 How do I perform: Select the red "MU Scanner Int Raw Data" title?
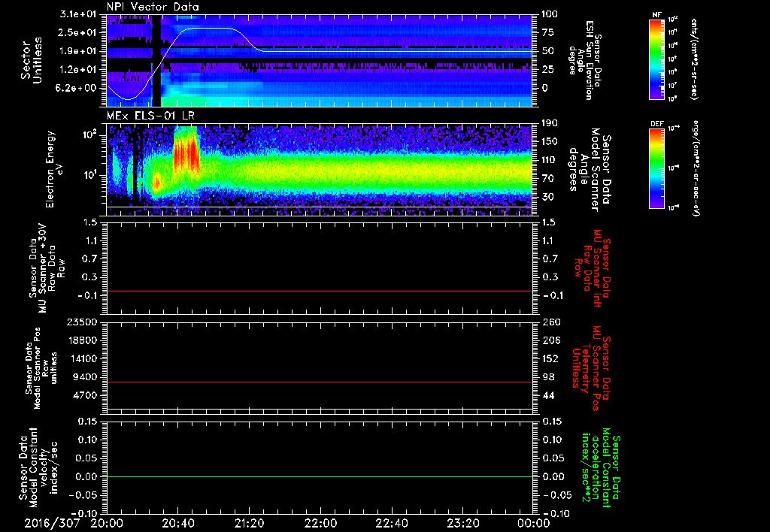tap(593, 268)
